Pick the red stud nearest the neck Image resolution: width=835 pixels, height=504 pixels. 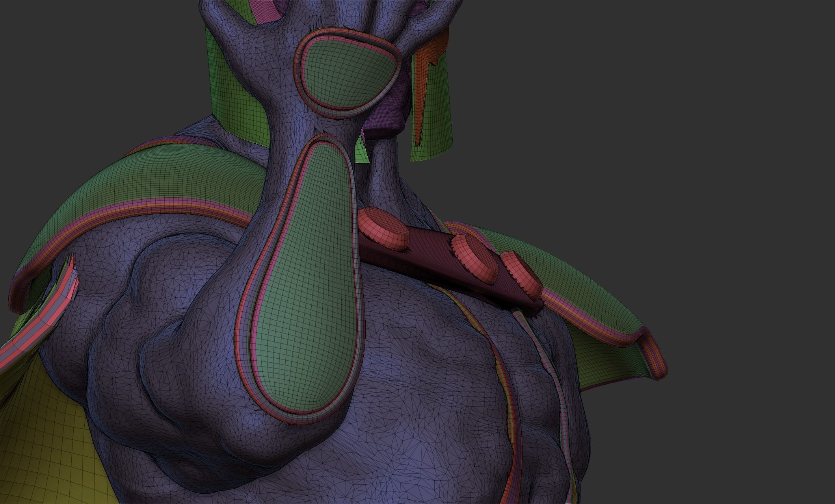[384, 228]
